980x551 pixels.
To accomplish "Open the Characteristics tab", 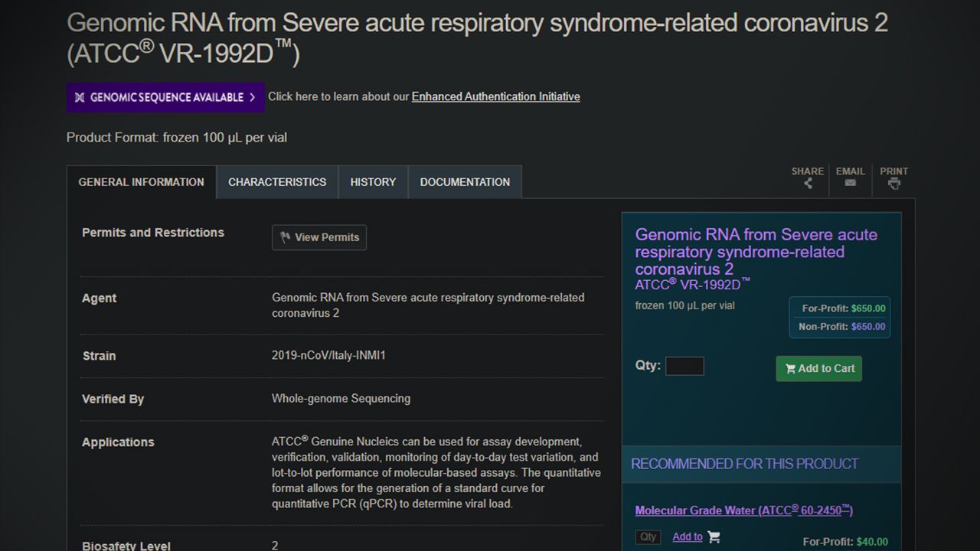I will [277, 182].
